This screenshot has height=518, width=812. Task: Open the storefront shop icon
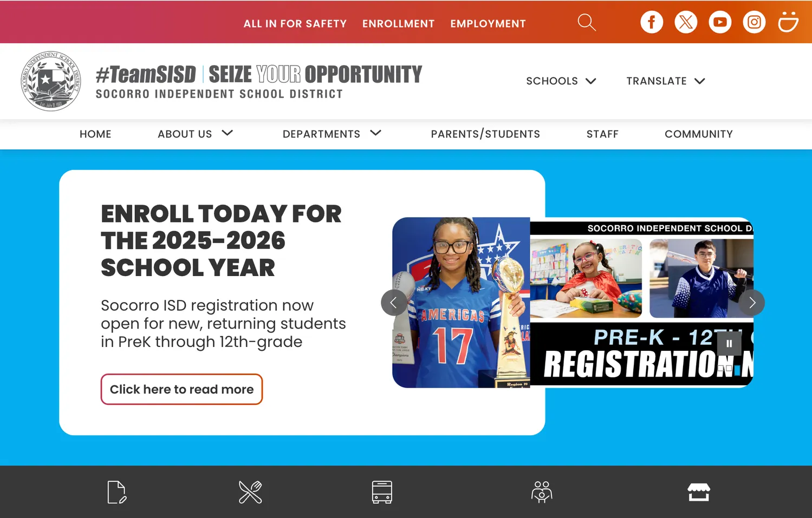point(699,493)
